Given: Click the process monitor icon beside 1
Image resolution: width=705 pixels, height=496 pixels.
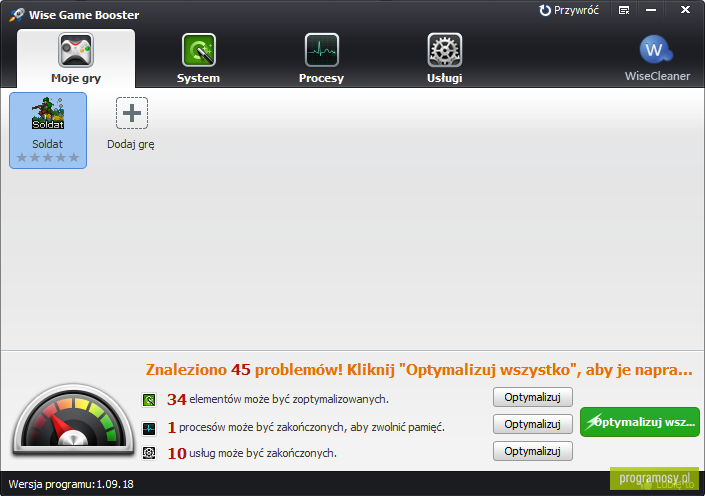Looking at the screenshot, I should (149, 429).
